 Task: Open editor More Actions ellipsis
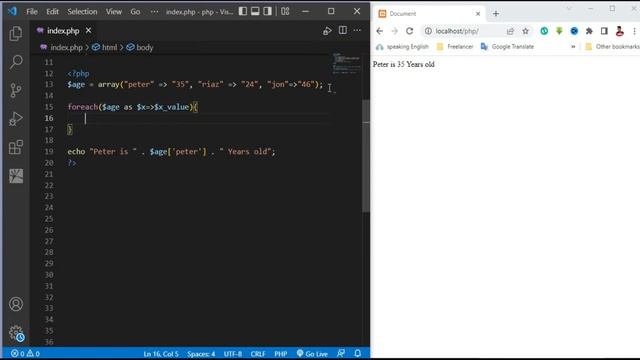coord(357,31)
